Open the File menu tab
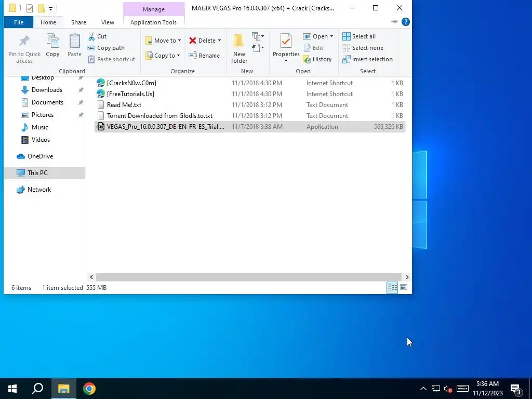The image size is (532, 399). [19, 22]
